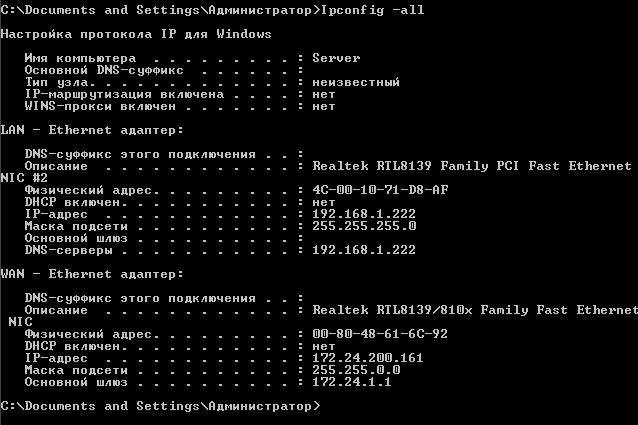Click the DNS servers value 192.168.1.222
Viewport: 638px width, 425px height.
click(x=364, y=250)
